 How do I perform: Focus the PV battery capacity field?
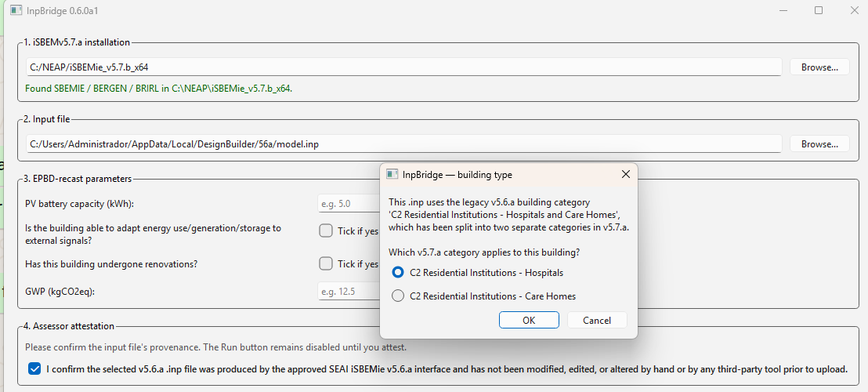[x=349, y=204]
